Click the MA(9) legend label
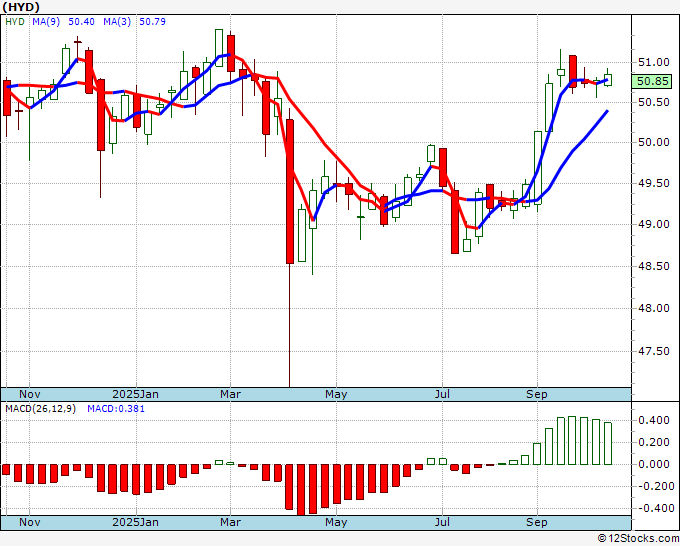This screenshot has width=680, height=546. (x=46, y=22)
